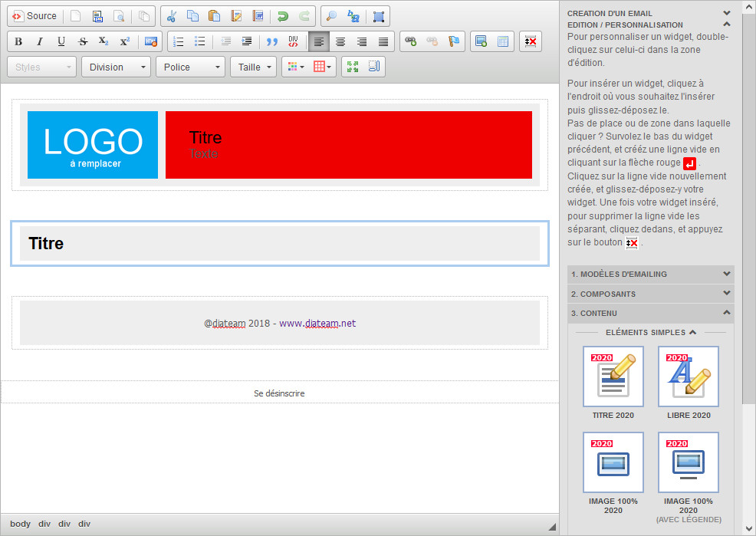Screen dimensions: 756x536
Task: Expand the Modèles d'emailing section
Action: tap(651, 274)
